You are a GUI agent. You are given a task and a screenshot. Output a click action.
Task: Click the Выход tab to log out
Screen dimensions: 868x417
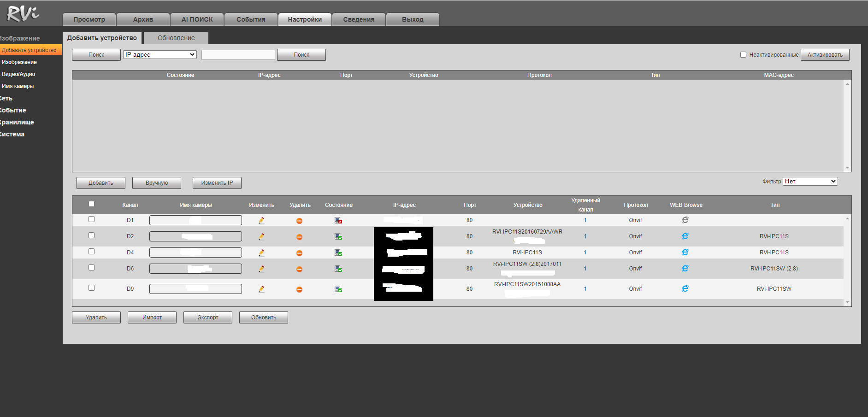click(x=413, y=19)
